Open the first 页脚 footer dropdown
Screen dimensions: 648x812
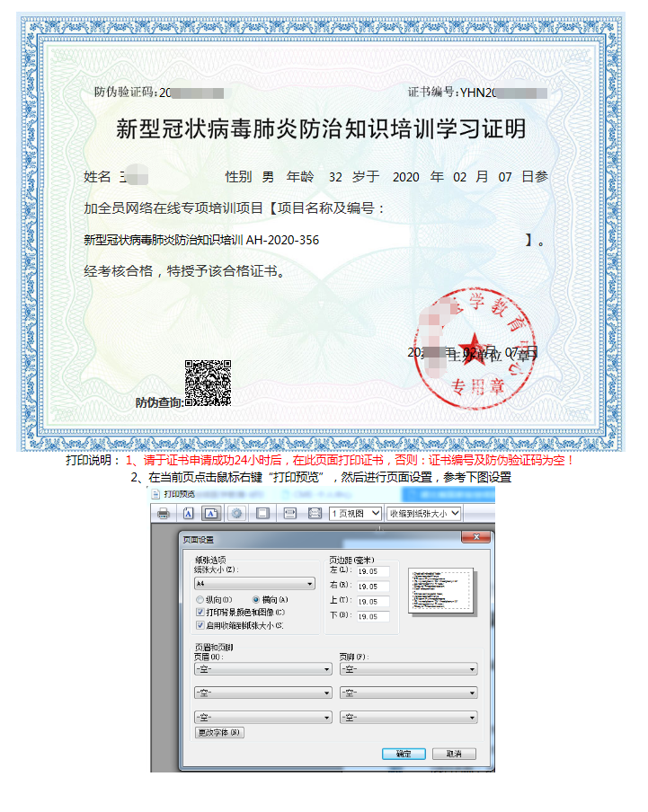click(409, 669)
